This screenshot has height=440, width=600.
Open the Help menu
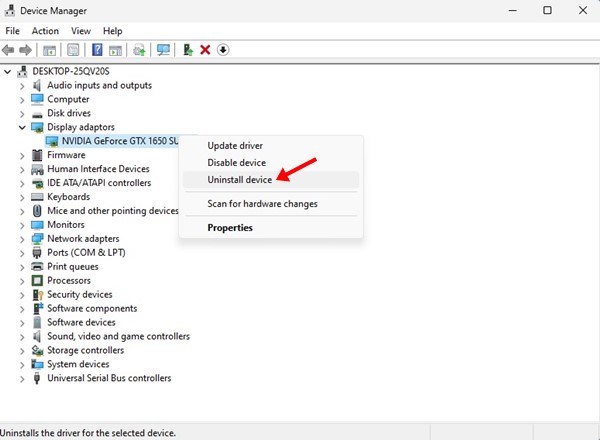[112, 31]
